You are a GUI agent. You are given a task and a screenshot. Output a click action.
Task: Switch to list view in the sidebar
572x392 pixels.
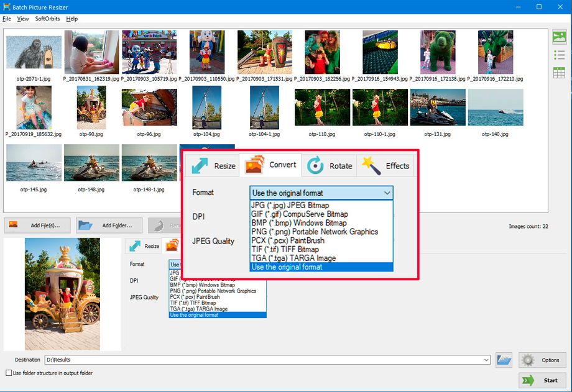click(x=559, y=55)
